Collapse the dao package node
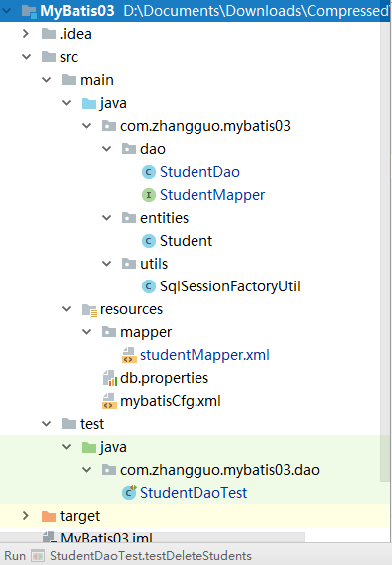392x565 pixels. coord(106,149)
